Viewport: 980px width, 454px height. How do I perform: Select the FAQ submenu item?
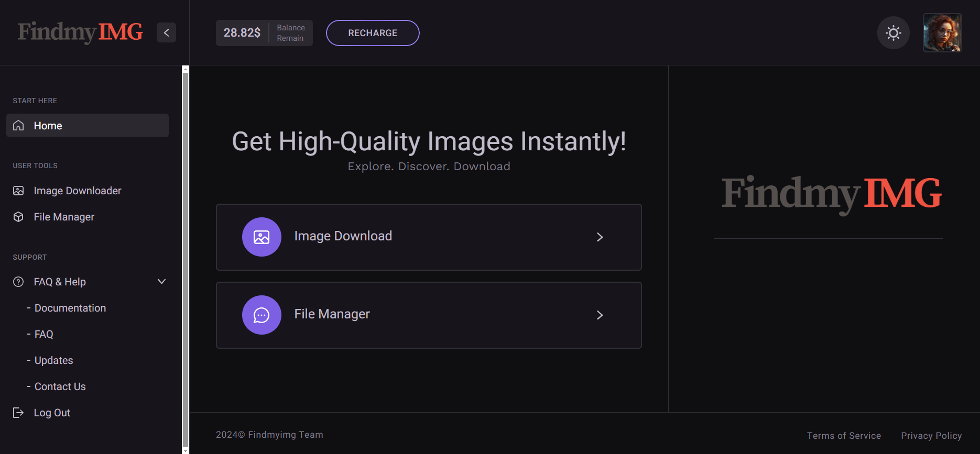(43, 334)
